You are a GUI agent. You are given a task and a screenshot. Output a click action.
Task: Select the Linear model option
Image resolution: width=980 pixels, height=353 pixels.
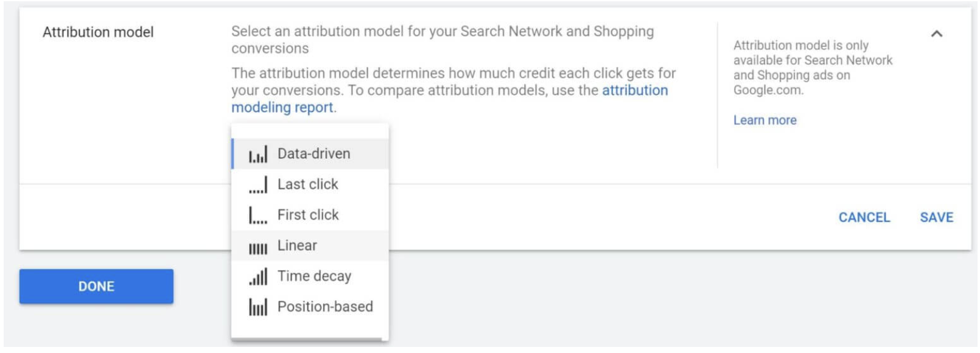(310, 245)
